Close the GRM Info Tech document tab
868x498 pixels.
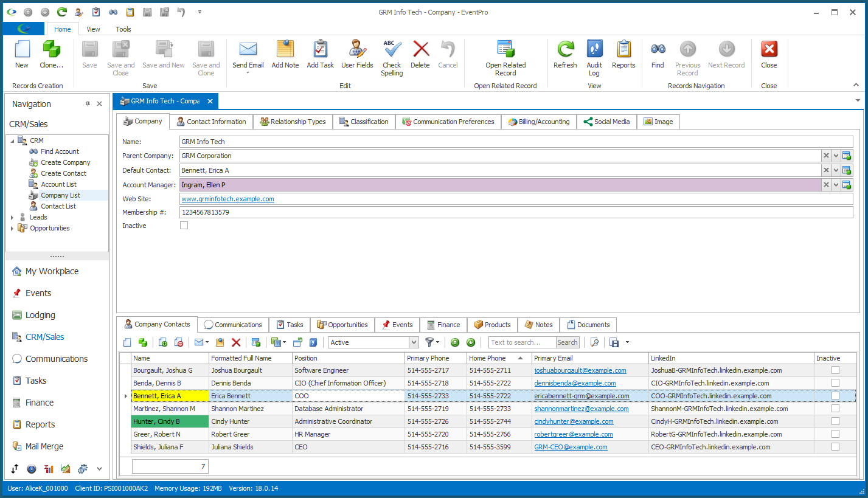[x=210, y=102]
